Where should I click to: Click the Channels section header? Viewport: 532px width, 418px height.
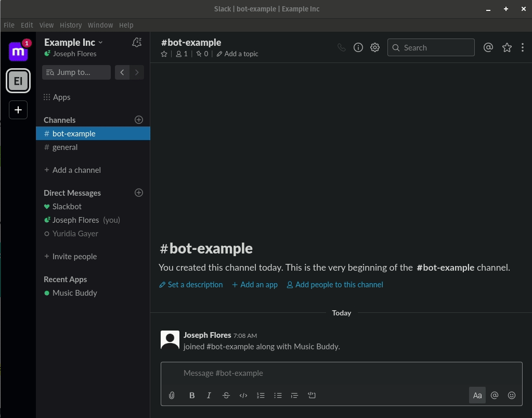[60, 120]
